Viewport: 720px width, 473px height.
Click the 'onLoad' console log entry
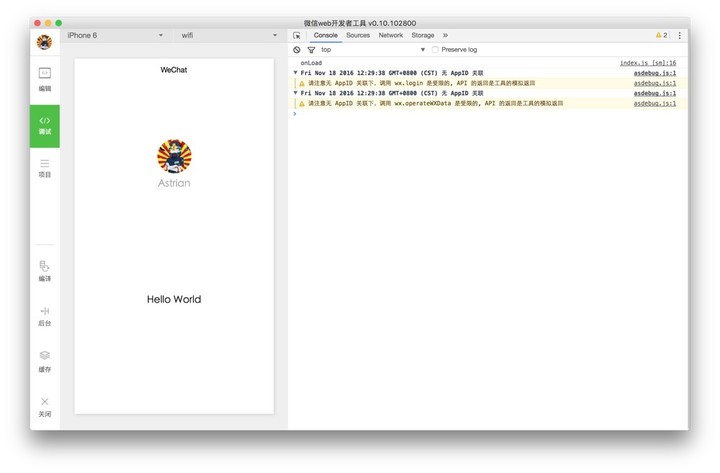pyautogui.click(x=311, y=63)
